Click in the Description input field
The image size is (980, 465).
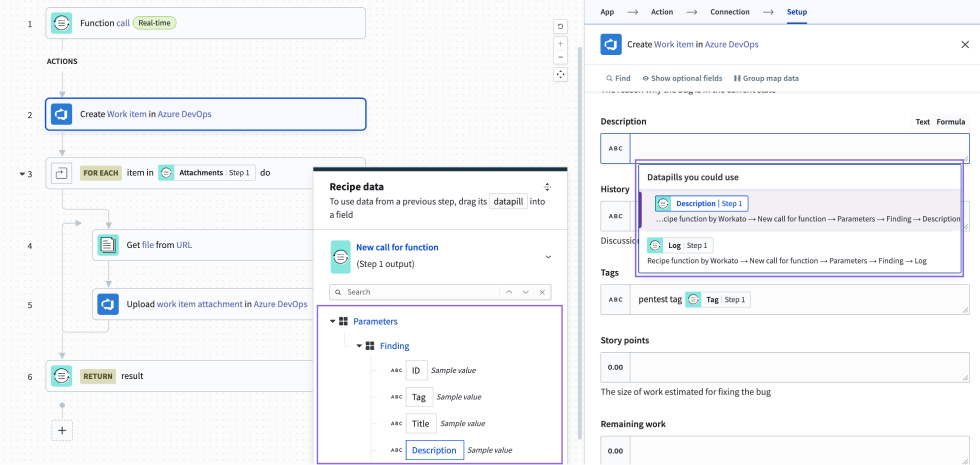click(799, 149)
